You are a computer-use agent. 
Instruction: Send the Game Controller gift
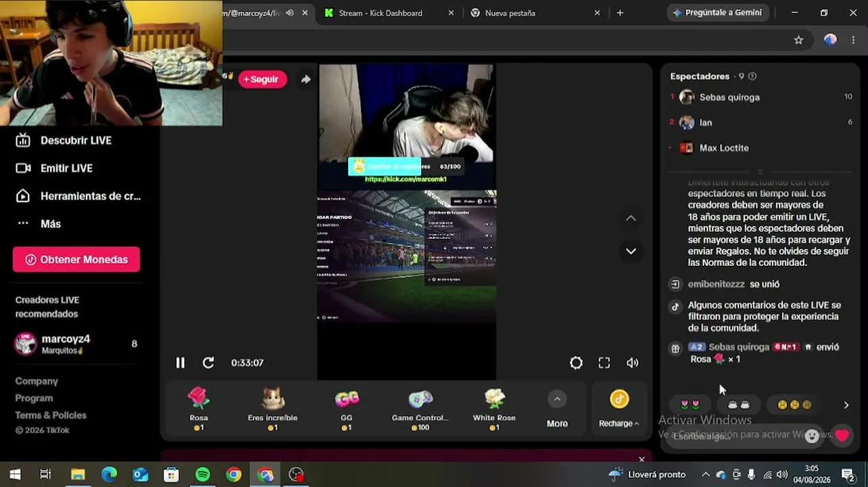(x=420, y=409)
